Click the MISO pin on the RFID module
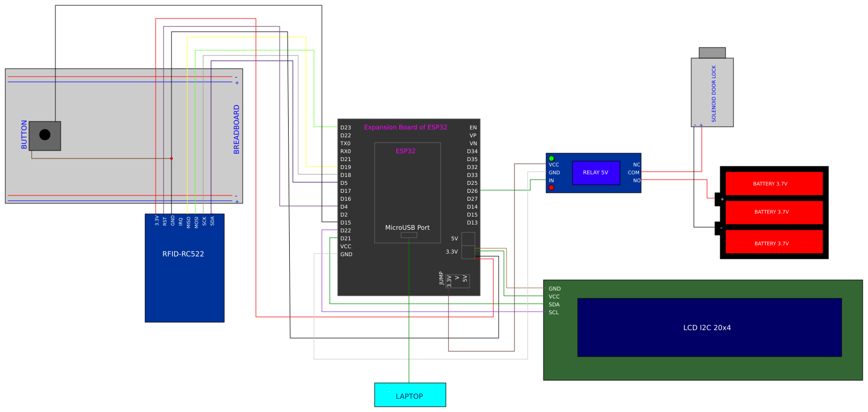This screenshot has height=412, width=868. [x=188, y=222]
